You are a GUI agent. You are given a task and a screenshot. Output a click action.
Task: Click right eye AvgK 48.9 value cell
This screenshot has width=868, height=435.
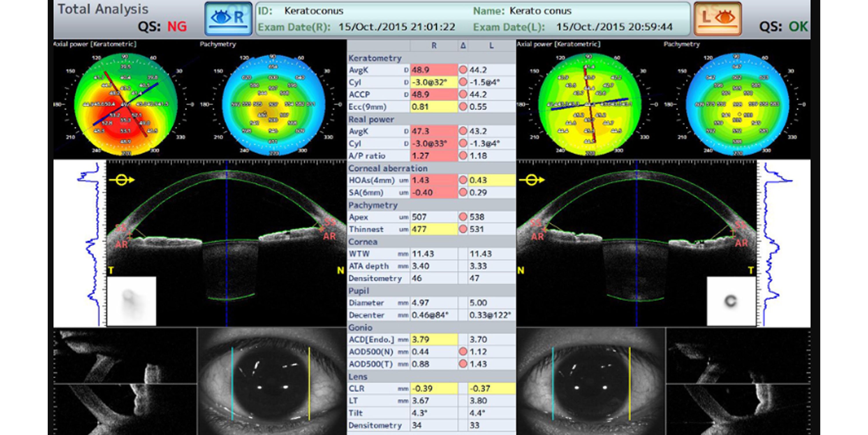(x=434, y=70)
